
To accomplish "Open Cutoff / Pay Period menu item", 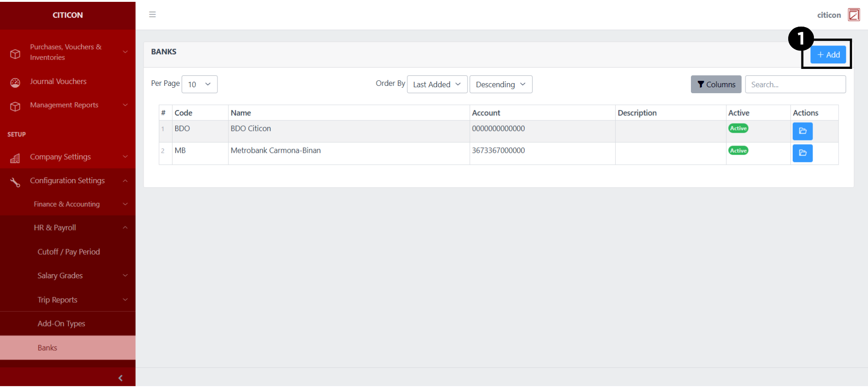I will point(69,252).
